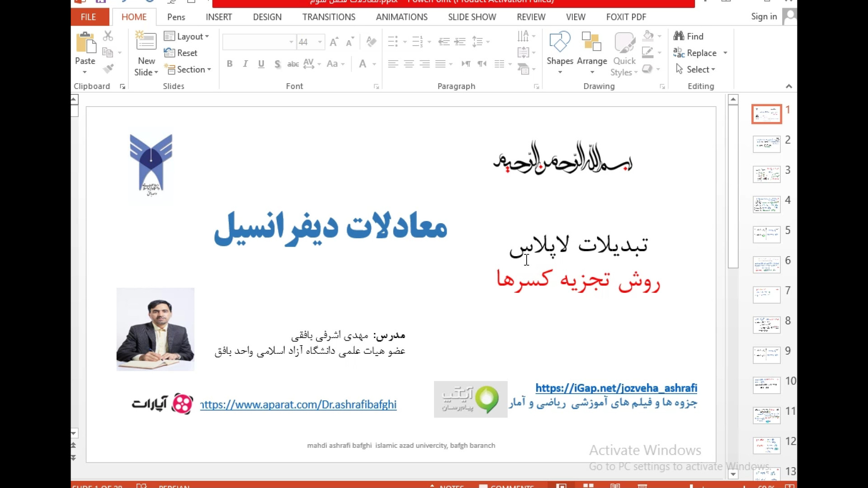This screenshot has width=868, height=488.
Task: Select slide 5 thumbnail in the pane
Action: [x=766, y=235]
